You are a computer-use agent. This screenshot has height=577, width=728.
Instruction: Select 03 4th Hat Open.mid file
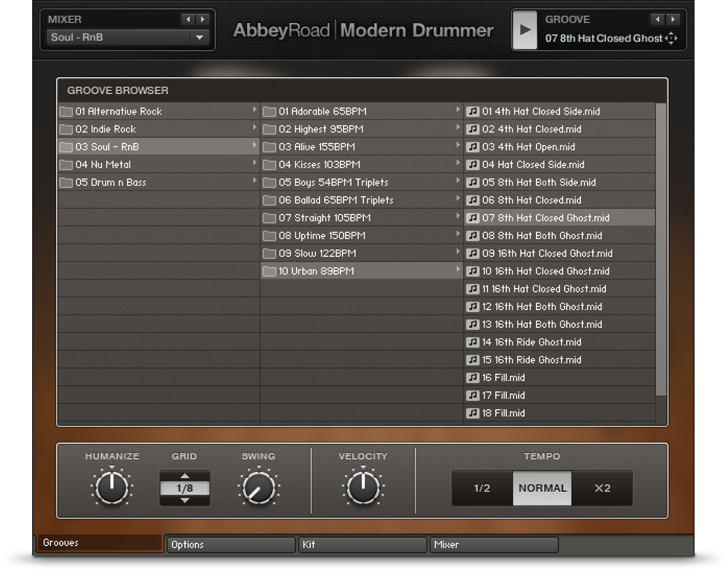click(x=559, y=147)
